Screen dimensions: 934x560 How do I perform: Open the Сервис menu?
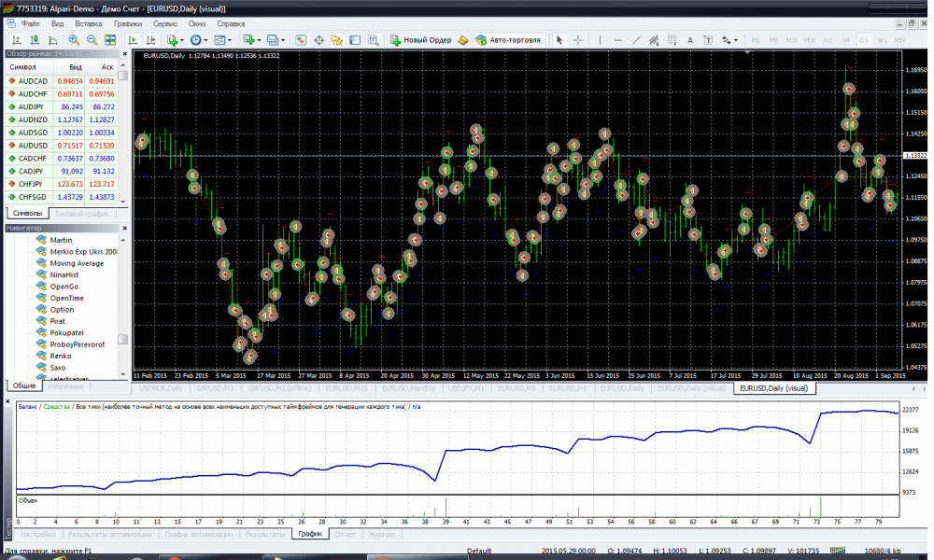click(165, 21)
